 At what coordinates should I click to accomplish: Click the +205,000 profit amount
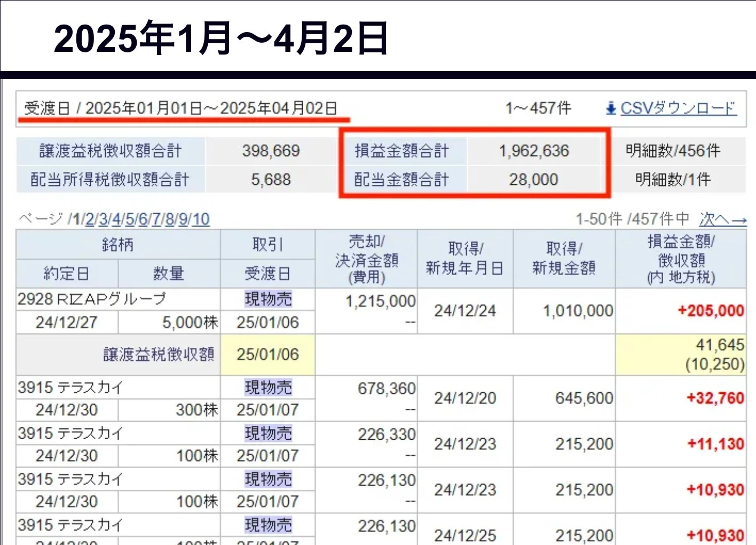click(x=711, y=310)
